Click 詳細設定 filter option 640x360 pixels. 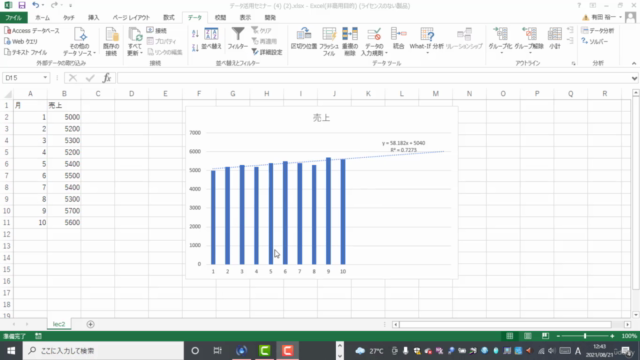coord(267,52)
